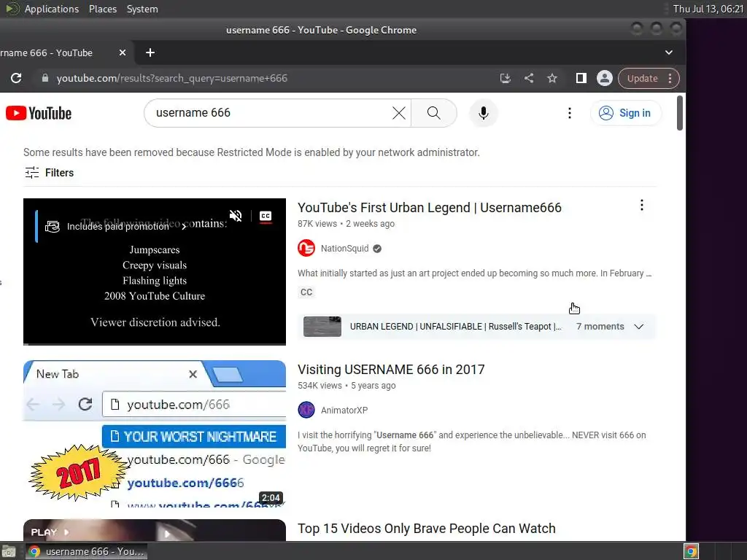The height and width of the screenshot is (560, 747).
Task: Click the verified badge next to NationSquid
Action: (377, 249)
